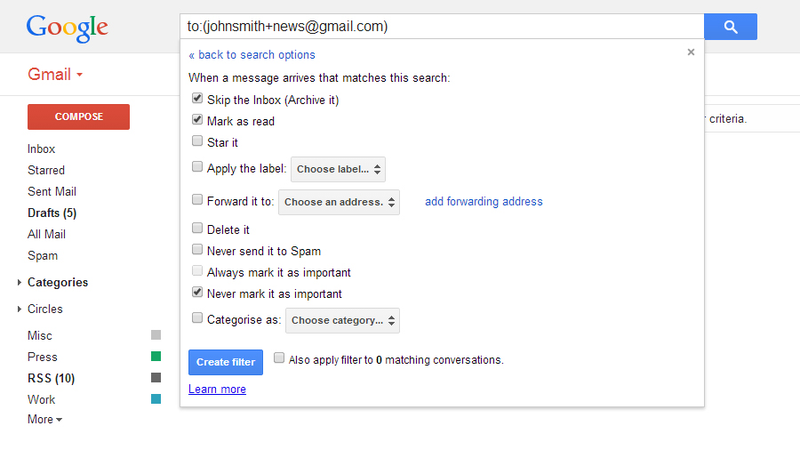The width and height of the screenshot is (800, 450).
Task: Check the Delete it option
Action: 197,228
